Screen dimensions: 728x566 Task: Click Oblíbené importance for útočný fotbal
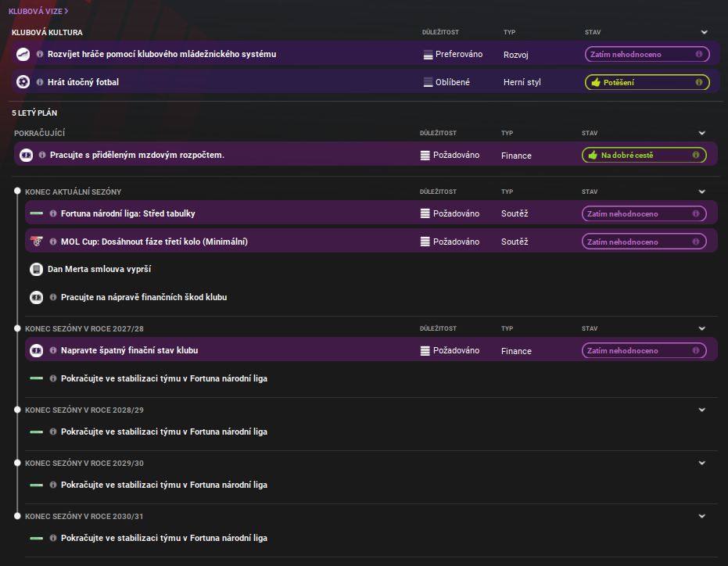pyautogui.click(x=446, y=82)
